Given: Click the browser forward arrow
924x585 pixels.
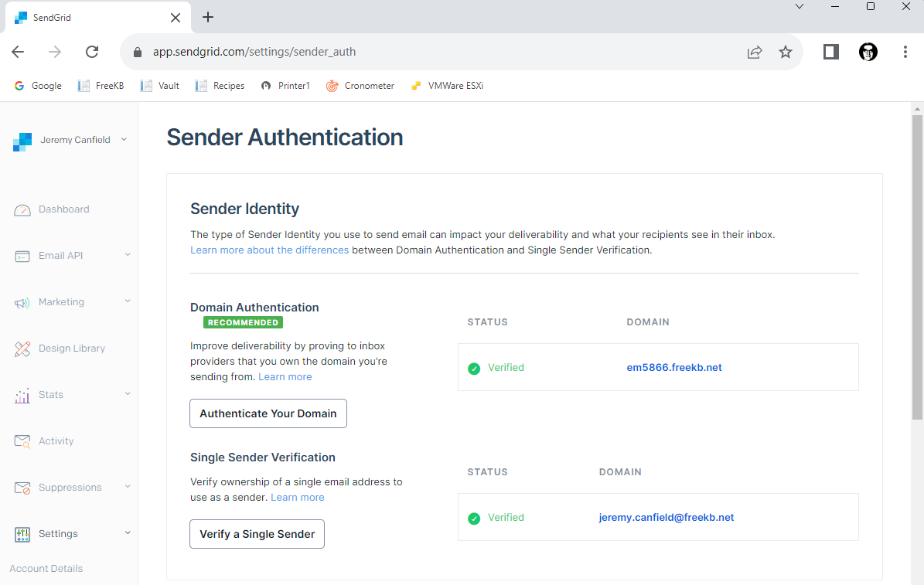Looking at the screenshot, I should pyautogui.click(x=55, y=52).
